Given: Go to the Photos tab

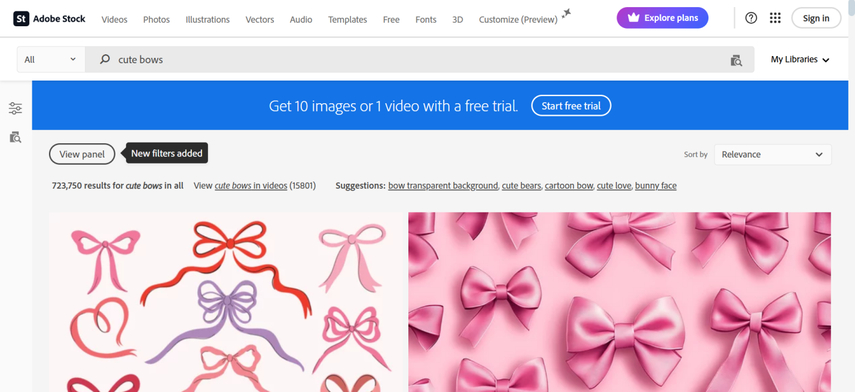Looking at the screenshot, I should 156,20.
